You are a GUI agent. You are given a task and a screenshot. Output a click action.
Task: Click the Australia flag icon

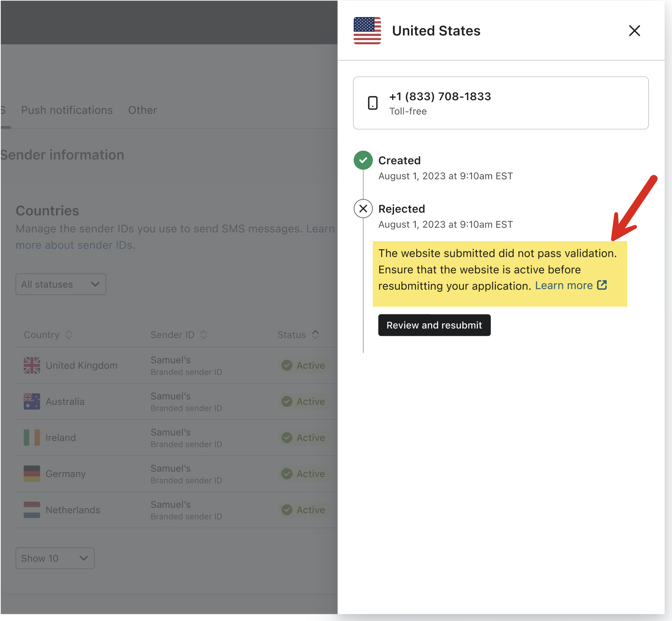click(x=32, y=401)
